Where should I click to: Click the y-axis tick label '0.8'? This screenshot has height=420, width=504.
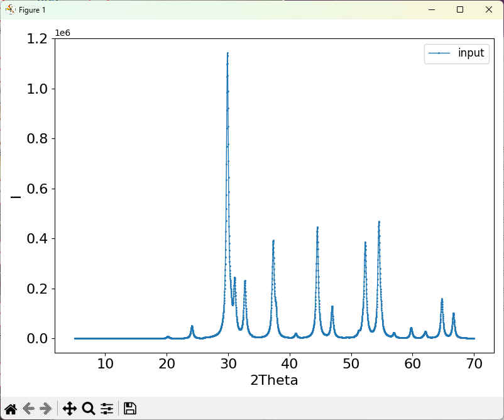(x=37, y=138)
